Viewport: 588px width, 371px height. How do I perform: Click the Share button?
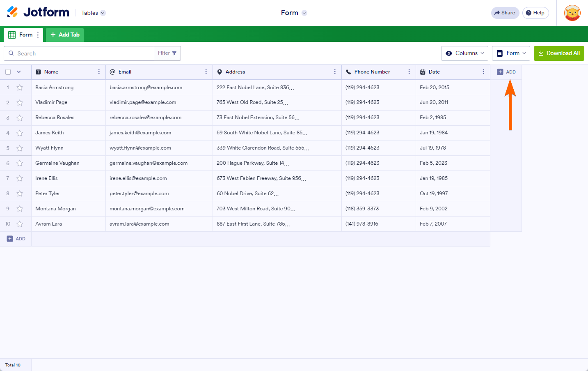tap(505, 13)
